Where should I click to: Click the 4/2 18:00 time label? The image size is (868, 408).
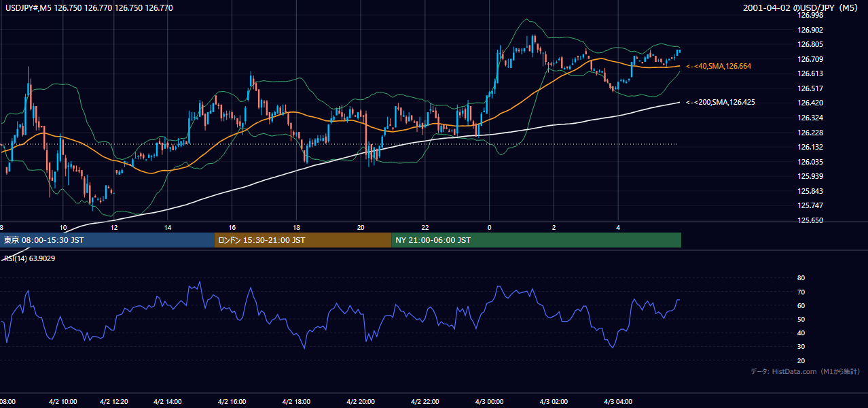tap(296, 402)
